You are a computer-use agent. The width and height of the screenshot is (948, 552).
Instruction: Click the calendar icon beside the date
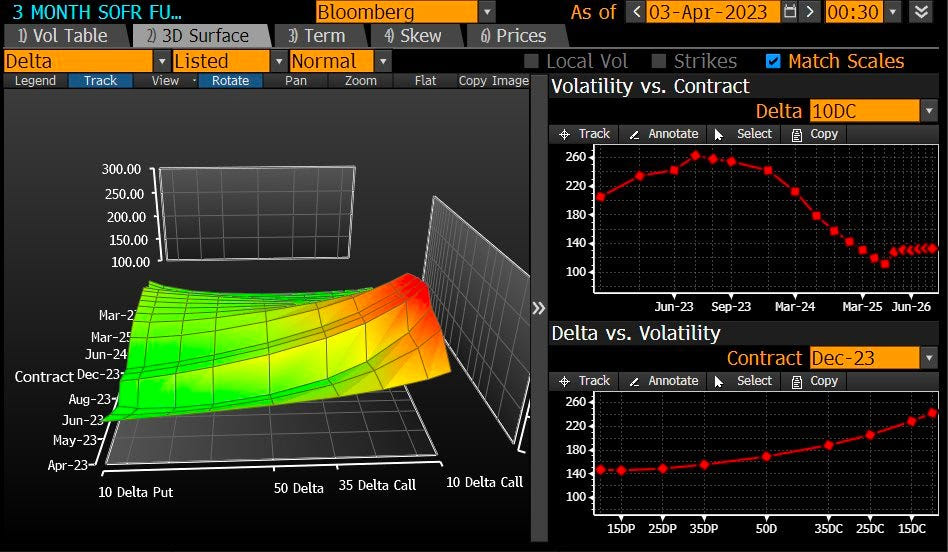pyautogui.click(x=791, y=12)
